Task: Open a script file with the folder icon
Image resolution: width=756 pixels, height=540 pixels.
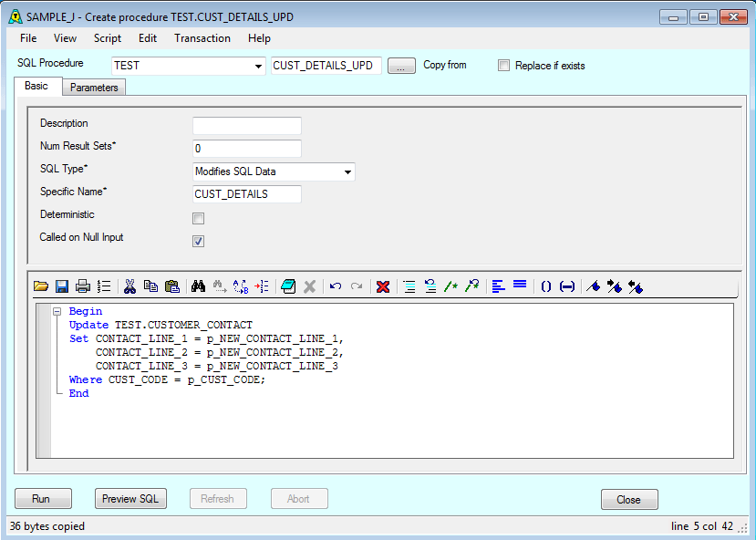Action: pos(41,286)
